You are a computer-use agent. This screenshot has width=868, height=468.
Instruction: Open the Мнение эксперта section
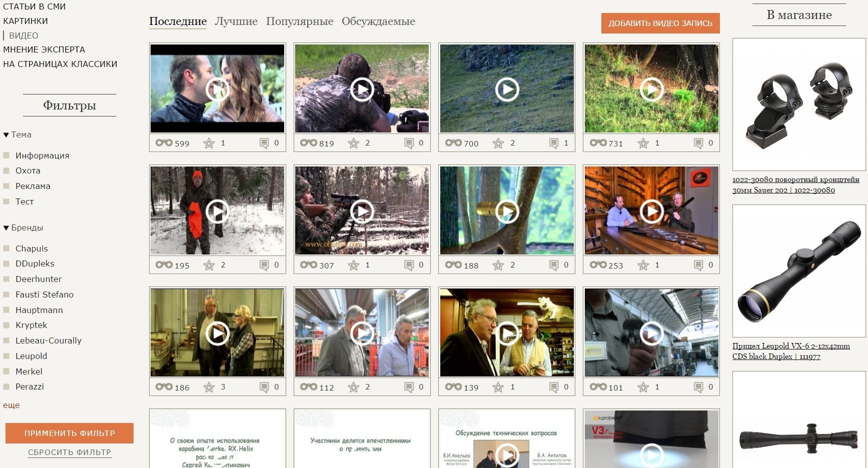pyautogui.click(x=44, y=49)
